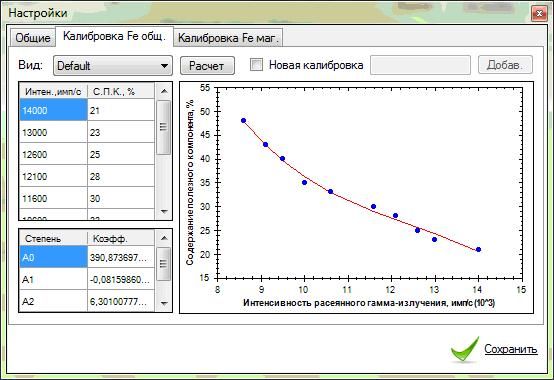Click the intensity table scrollbar thumb
Image resolution: width=554 pixels, height=380 pixels.
point(164,127)
